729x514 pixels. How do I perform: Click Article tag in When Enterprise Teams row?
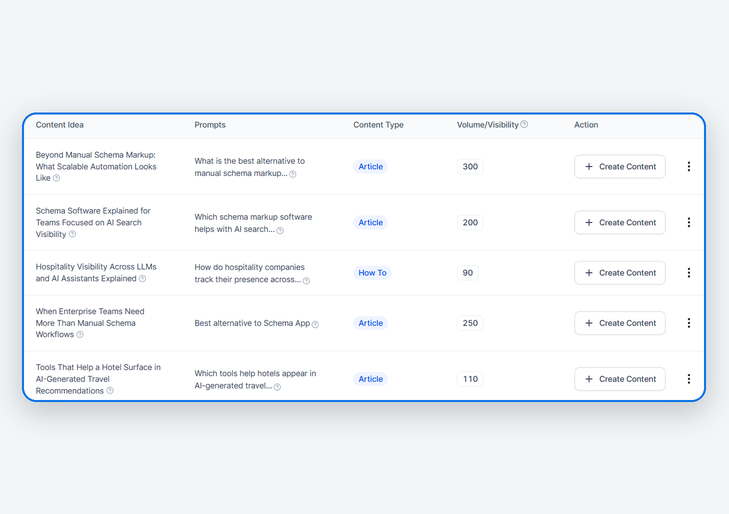coord(371,323)
